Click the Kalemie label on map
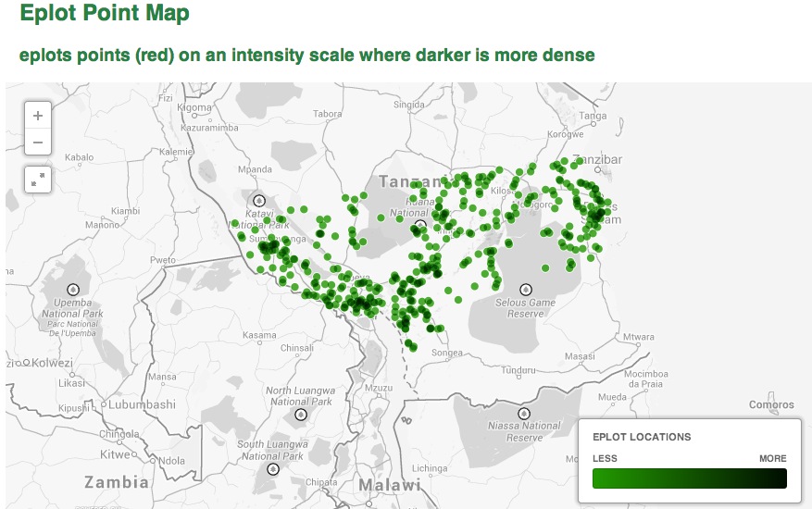Image resolution: width=812 pixels, height=509 pixels. pyautogui.click(x=176, y=152)
